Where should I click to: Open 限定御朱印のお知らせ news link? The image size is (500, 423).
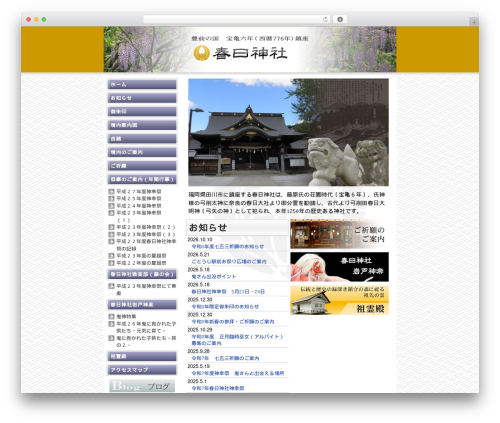tap(225, 307)
